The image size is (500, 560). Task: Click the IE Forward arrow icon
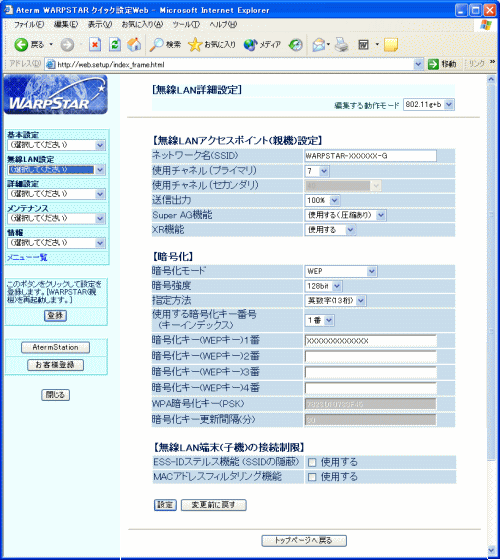[67, 45]
